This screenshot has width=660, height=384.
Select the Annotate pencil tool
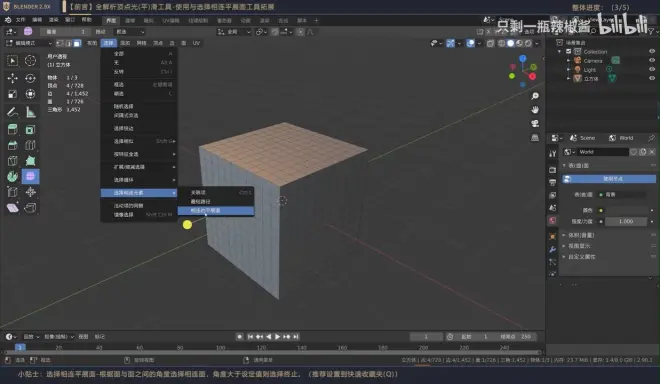tap(13, 112)
